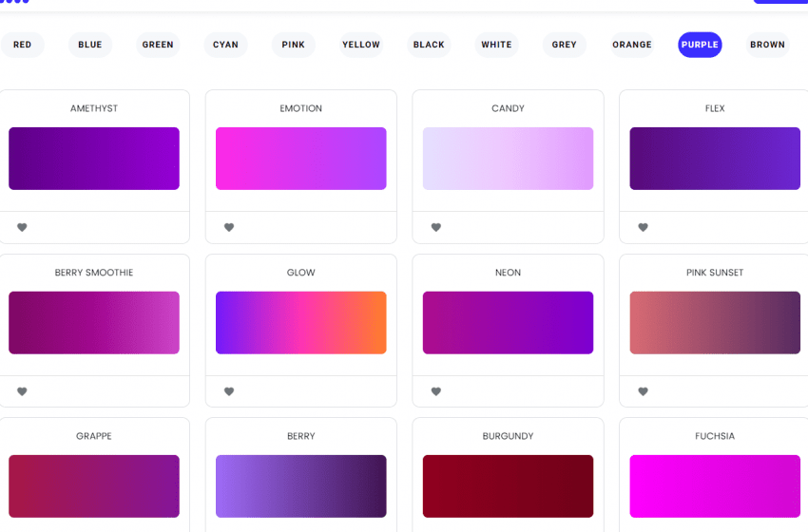Add Pink Sunset gradient to favorites
808x532 pixels.
pyautogui.click(x=643, y=391)
